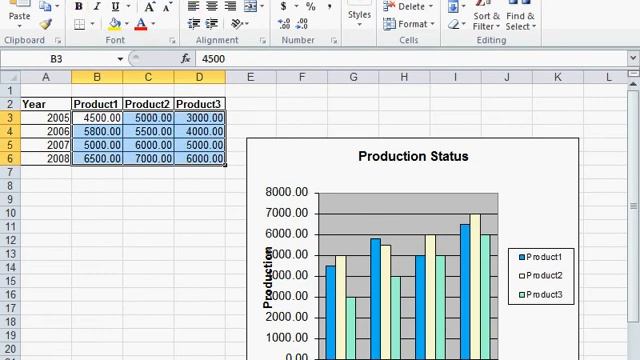Open Alignment dialog launcher
This screenshot has width=640, height=360.
coord(262,40)
